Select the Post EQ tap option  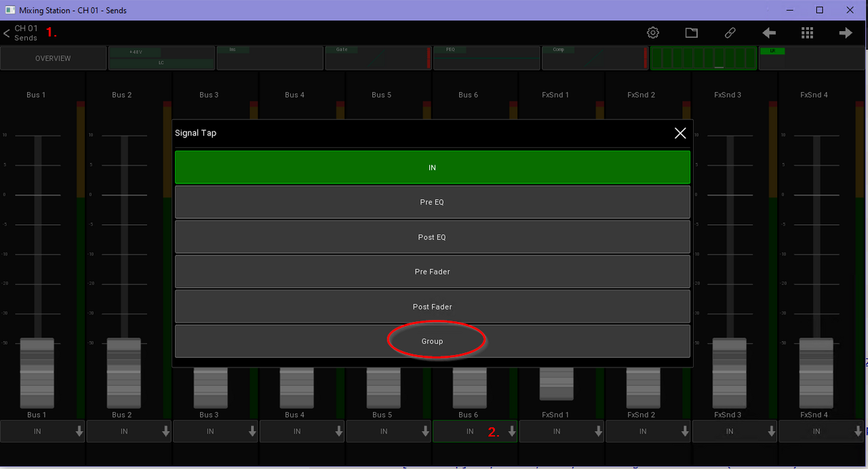click(x=433, y=237)
